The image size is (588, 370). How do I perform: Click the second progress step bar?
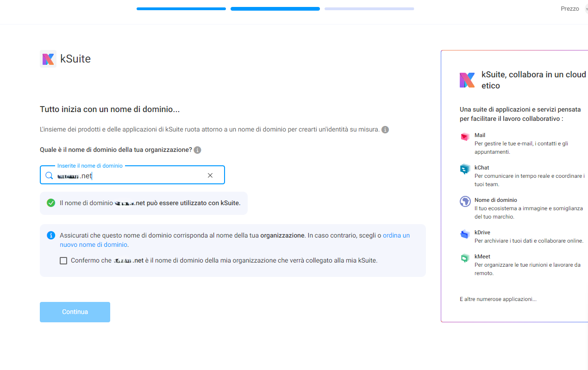[x=275, y=9]
